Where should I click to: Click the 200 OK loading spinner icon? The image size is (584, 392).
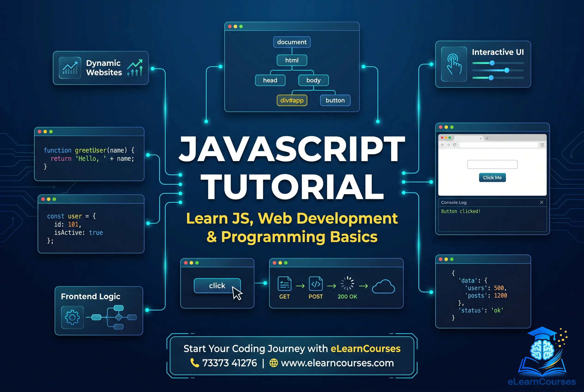pyautogui.click(x=347, y=284)
